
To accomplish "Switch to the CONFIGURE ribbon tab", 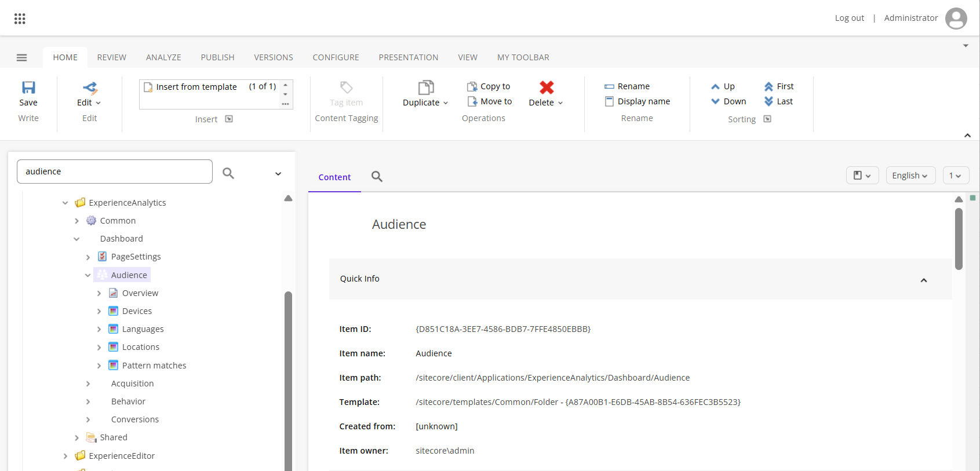I will (x=336, y=57).
